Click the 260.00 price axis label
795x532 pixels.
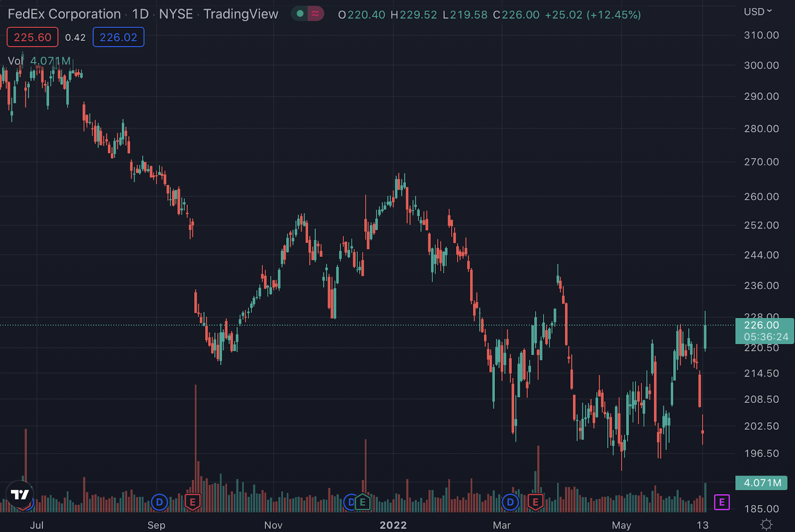coord(761,197)
